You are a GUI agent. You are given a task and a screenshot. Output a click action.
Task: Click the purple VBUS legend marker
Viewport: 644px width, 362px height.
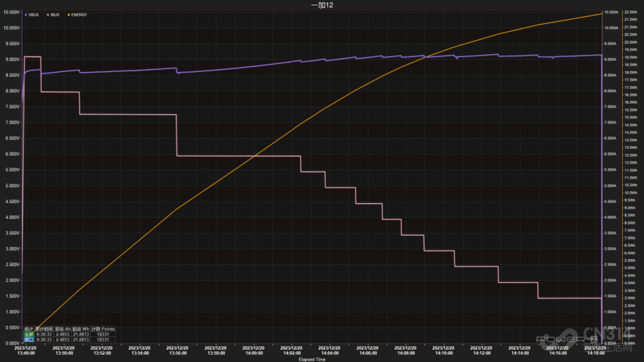(24, 14)
